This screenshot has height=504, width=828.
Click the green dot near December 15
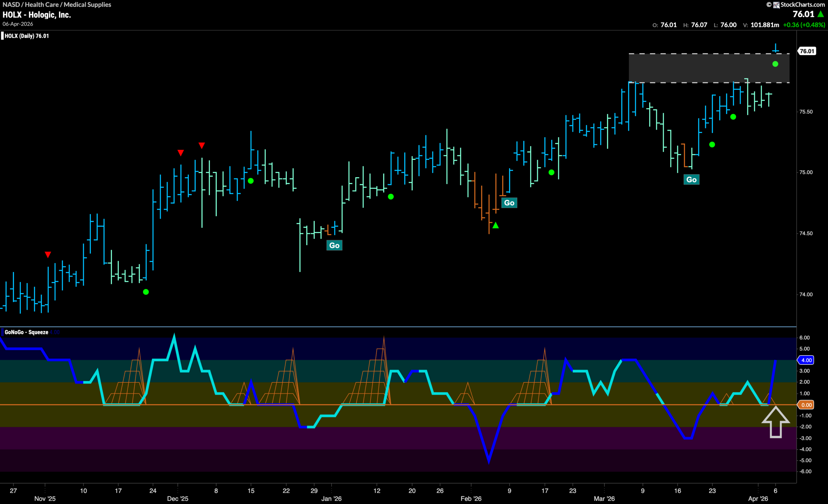[251, 181]
